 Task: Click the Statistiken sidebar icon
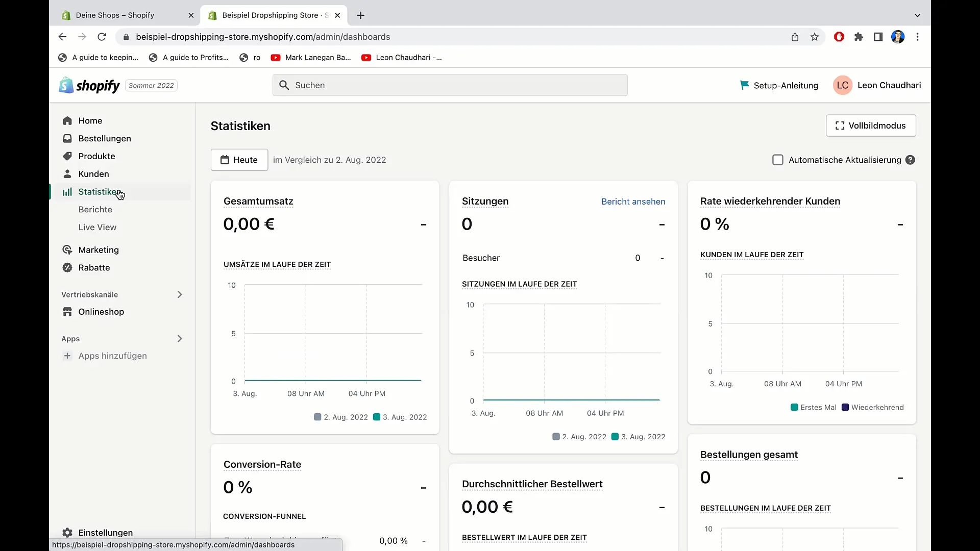[x=67, y=192]
